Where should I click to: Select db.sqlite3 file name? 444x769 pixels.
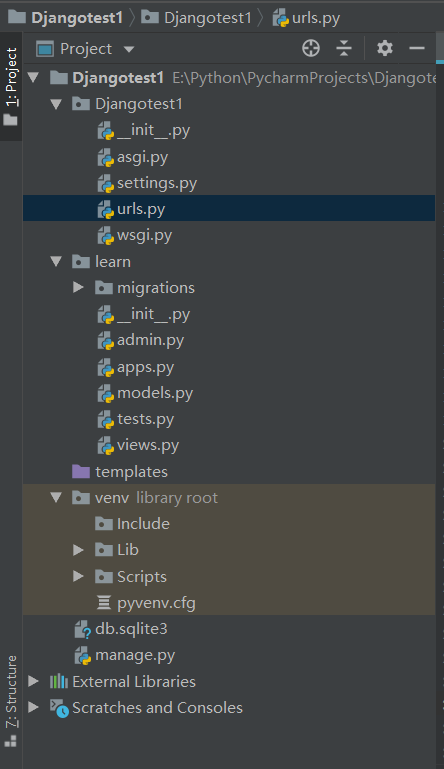pyautogui.click(x=131, y=629)
